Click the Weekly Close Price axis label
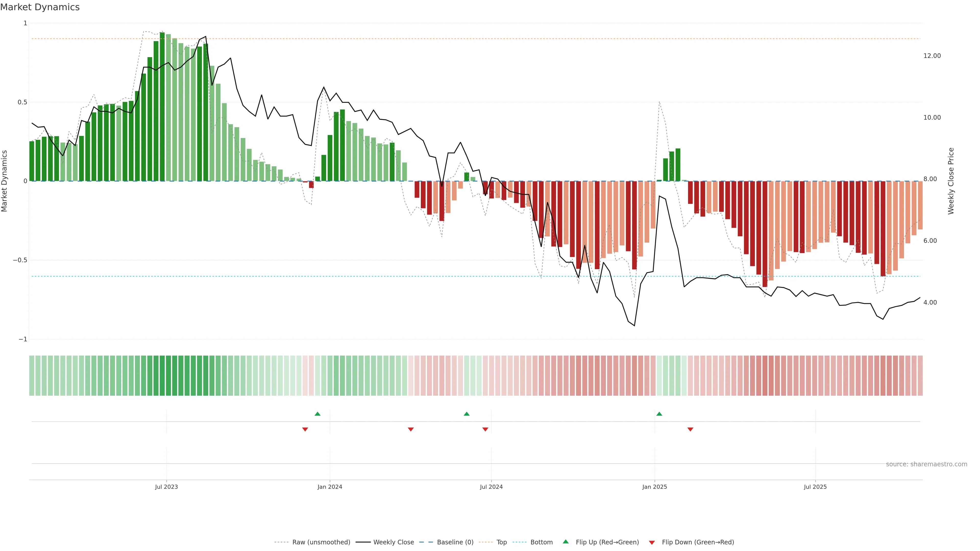Screen dimensions: 980x551 tap(951, 181)
